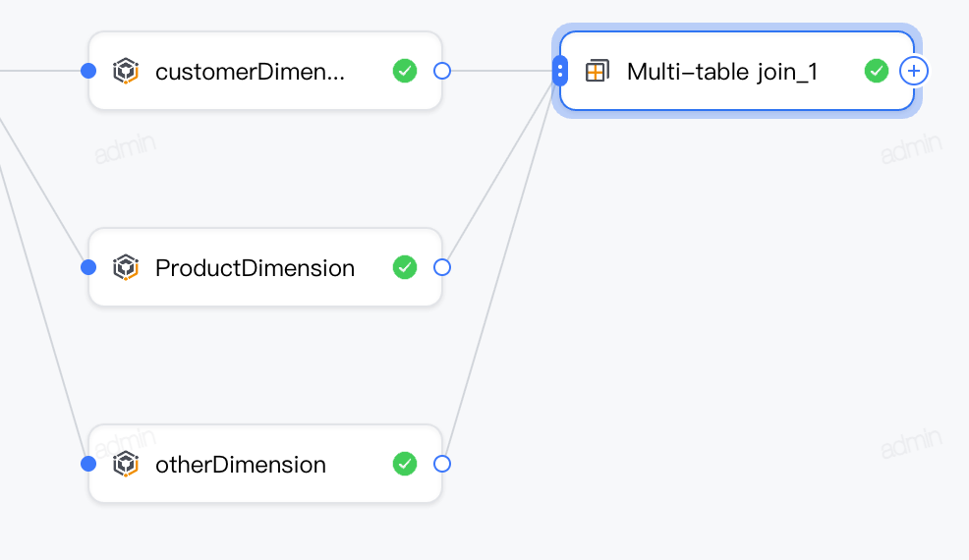Screen dimensions: 969x560
Task: Click green success check on ProductDimension node
Action: (x=405, y=267)
